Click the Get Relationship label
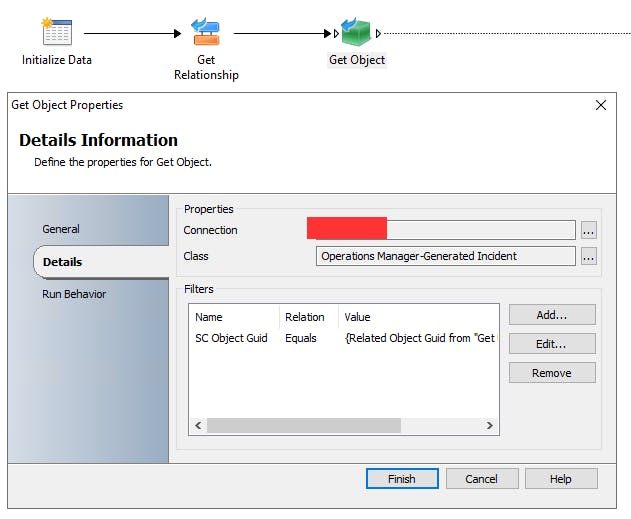 206,67
